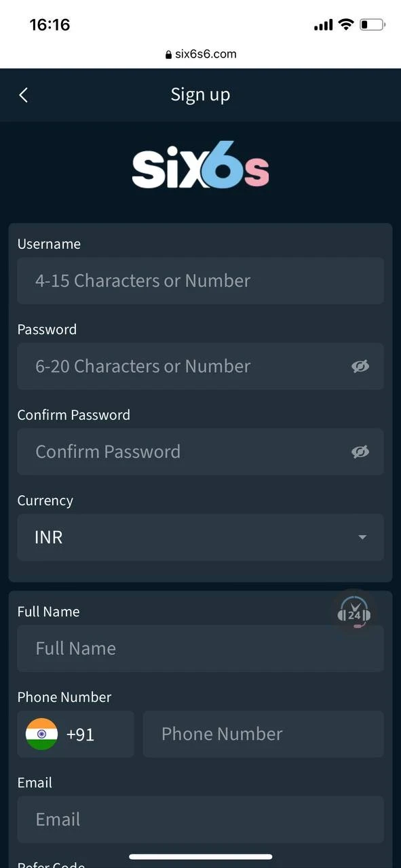Open the Six6s logo
The width and height of the screenshot is (401, 868).
click(200, 165)
